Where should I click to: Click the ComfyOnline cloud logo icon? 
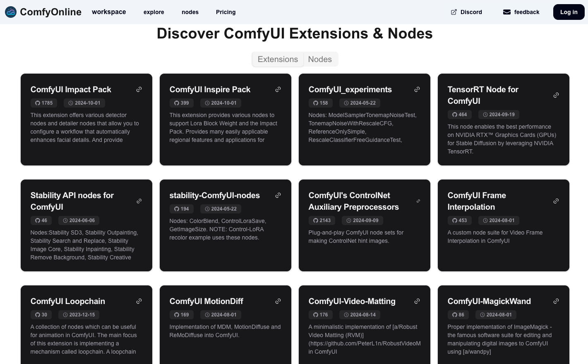coord(11,12)
